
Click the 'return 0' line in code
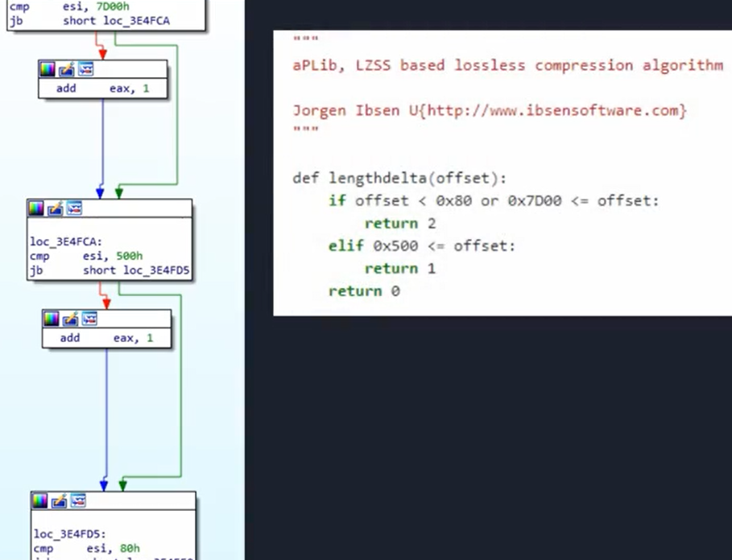coord(363,291)
